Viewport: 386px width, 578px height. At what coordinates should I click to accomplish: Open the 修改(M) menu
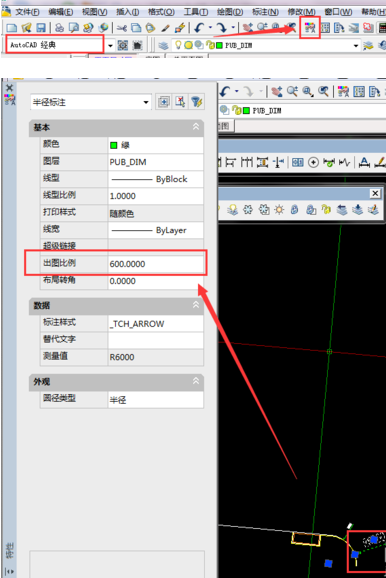(x=301, y=12)
